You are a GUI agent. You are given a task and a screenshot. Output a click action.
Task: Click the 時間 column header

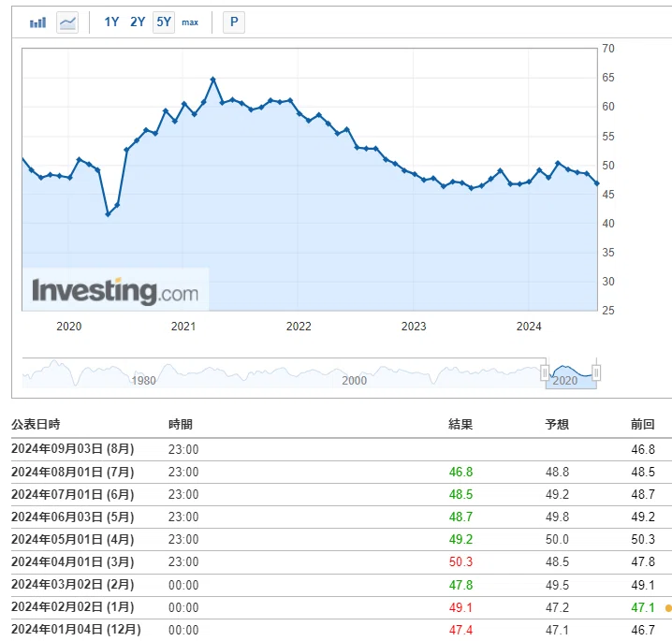tap(181, 424)
